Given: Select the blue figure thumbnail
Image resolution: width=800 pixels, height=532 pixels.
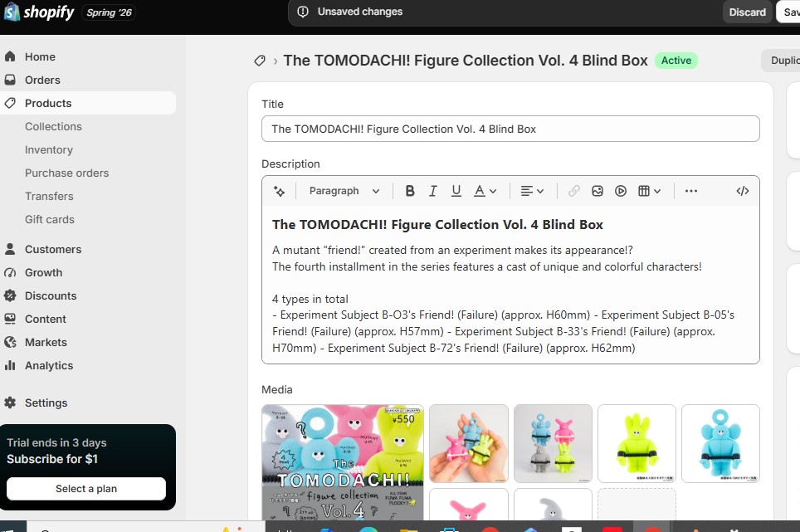Looking at the screenshot, I should click(720, 443).
